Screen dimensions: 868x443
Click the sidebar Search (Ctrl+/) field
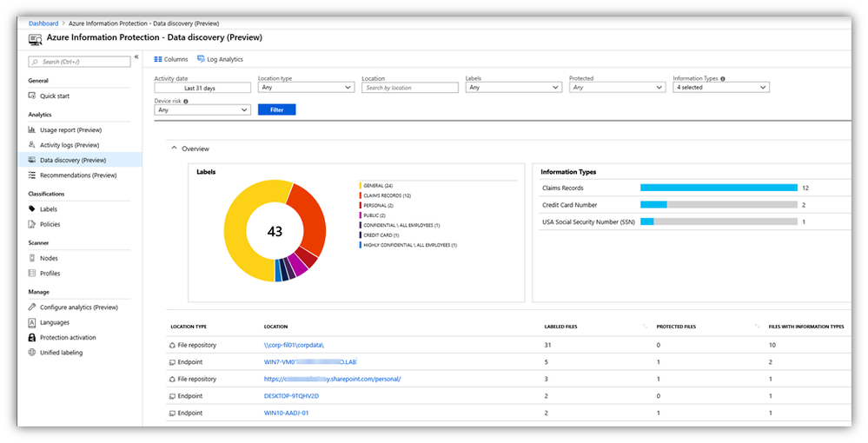pyautogui.click(x=80, y=62)
